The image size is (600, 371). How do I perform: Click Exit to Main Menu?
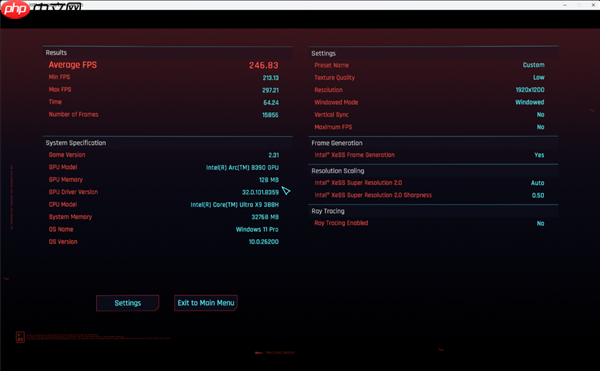tap(206, 303)
